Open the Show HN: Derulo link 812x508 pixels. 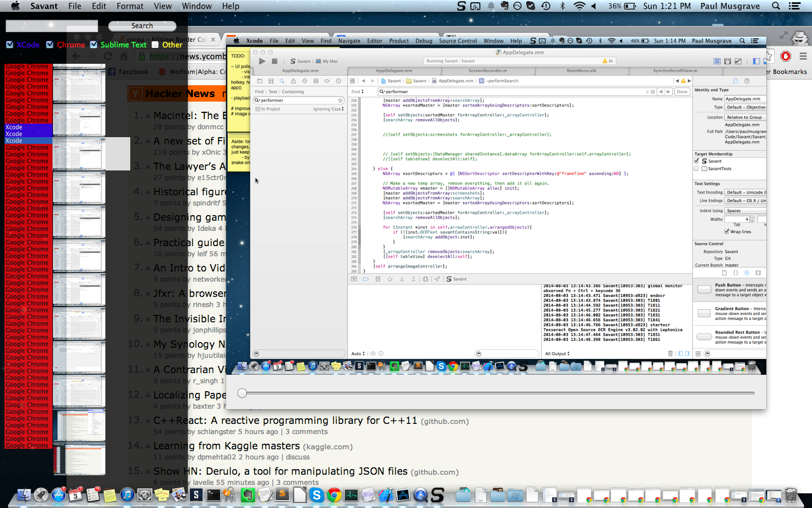(x=280, y=471)
